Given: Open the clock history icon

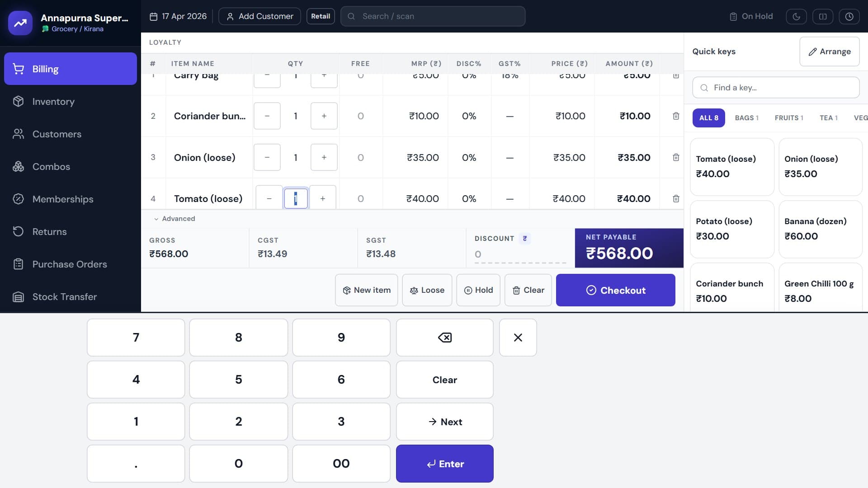Looking at the screenshot, I should pos(849,16).
